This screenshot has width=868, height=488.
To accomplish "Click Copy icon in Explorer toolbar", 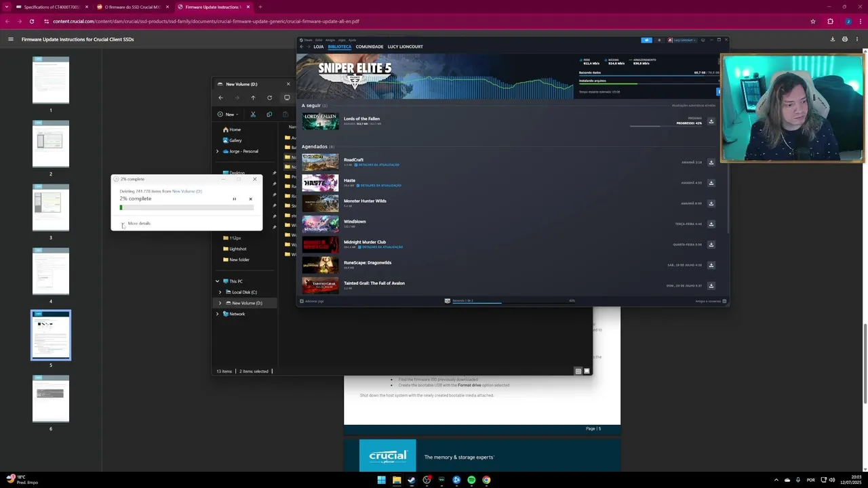I will point(269,115).
